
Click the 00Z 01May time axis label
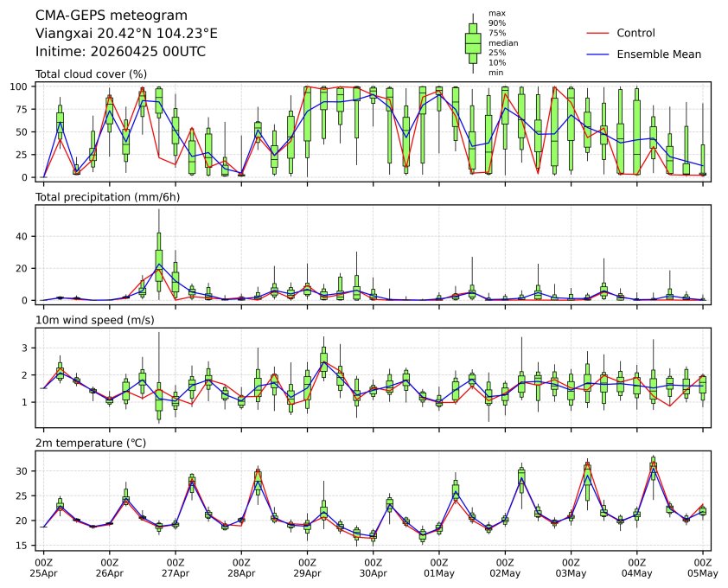click(439, 567)
